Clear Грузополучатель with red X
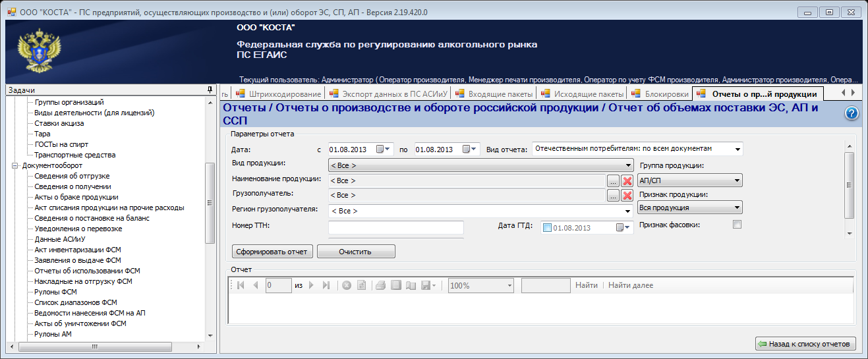Viewport: 868px width, 359px height. pyautogui.click(x=627, y=195)
